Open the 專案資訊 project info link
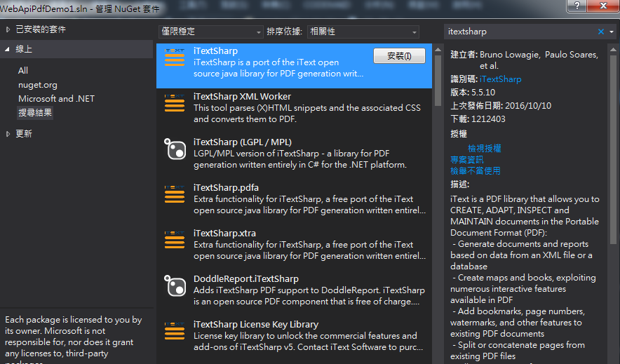The image size is (620, 364). [466, 160]
